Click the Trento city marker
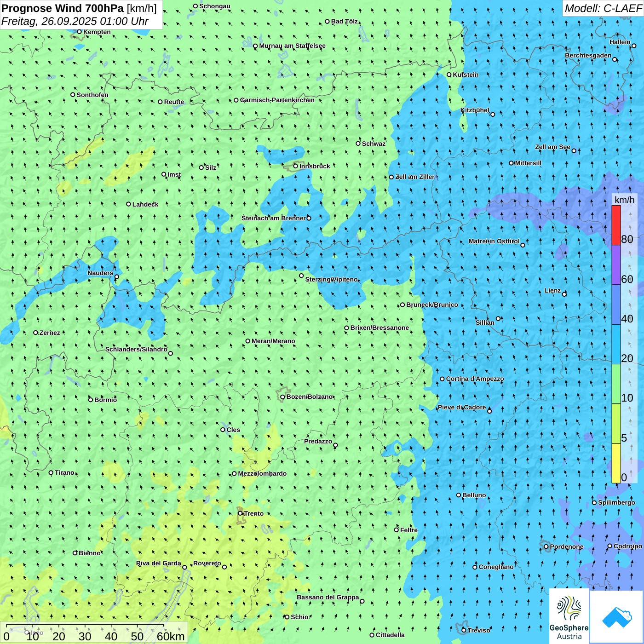This screenshot has height=644, width=644. (240, 513)
